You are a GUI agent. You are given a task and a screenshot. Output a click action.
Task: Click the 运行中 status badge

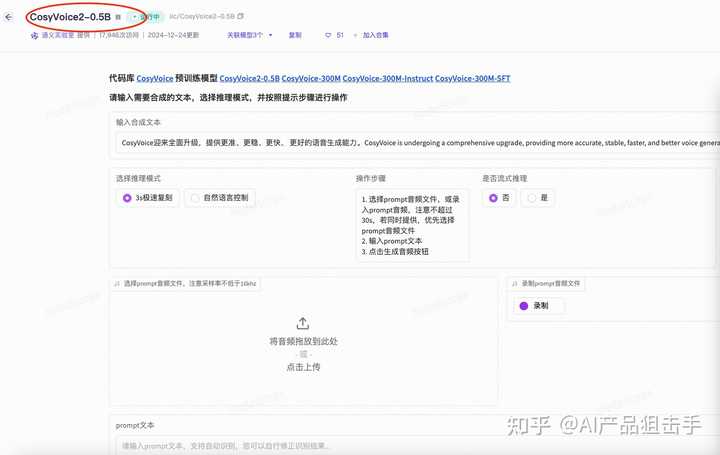(146, 17)
